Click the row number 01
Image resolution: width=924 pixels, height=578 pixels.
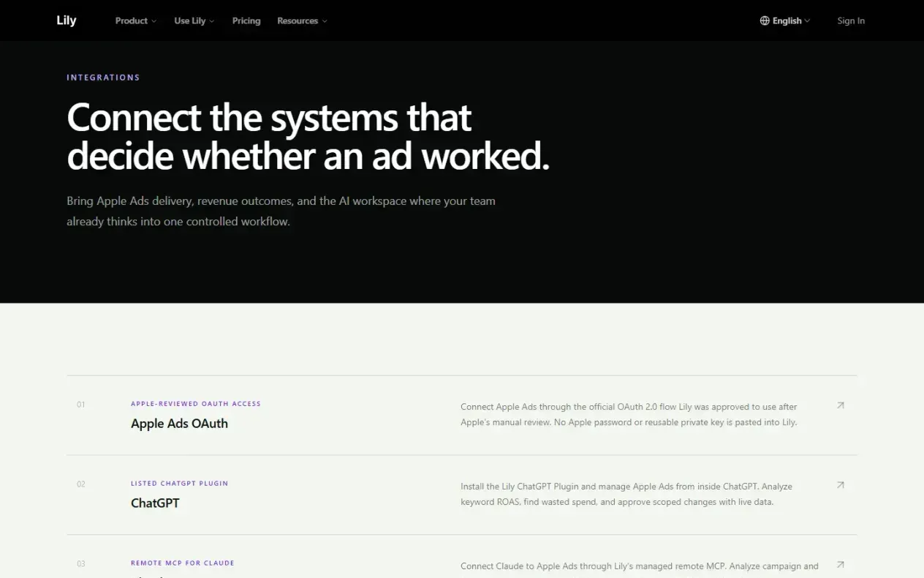(81, 405)
